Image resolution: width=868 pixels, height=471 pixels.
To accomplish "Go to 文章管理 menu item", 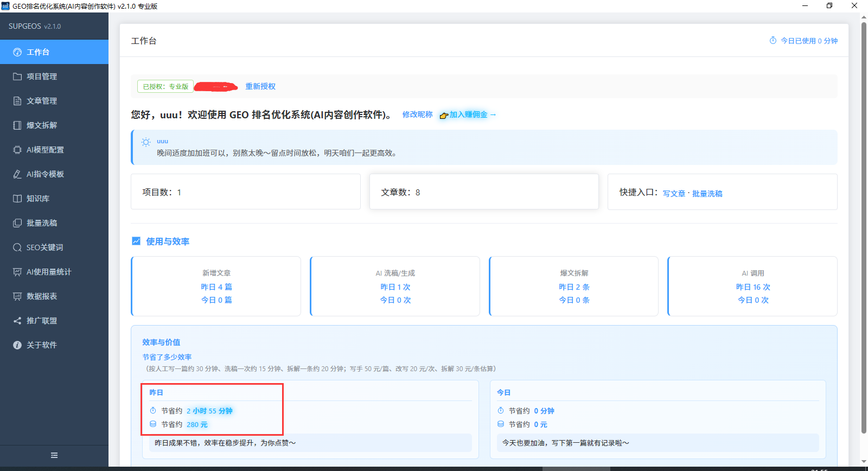I will point(54,101).
